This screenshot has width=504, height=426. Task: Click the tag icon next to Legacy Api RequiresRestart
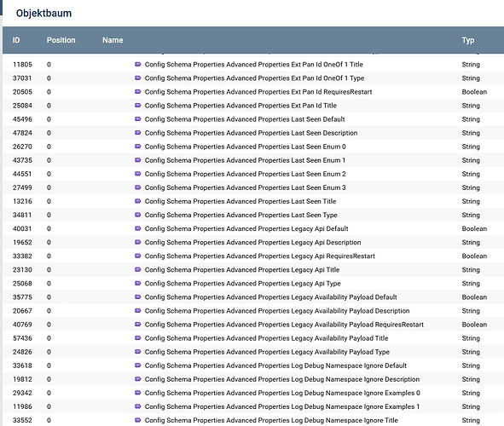pyautogui.click(x=138, y=256)
